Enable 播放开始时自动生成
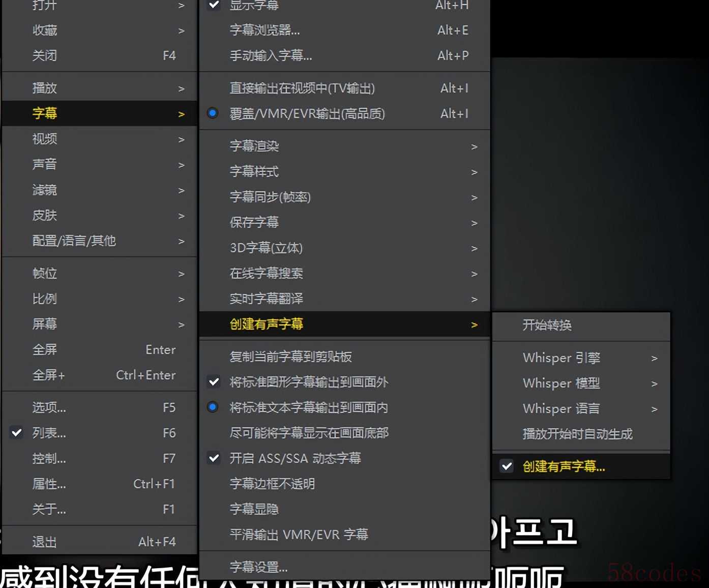The width and height of the screenshot is (709, 588). pos(577,434)
